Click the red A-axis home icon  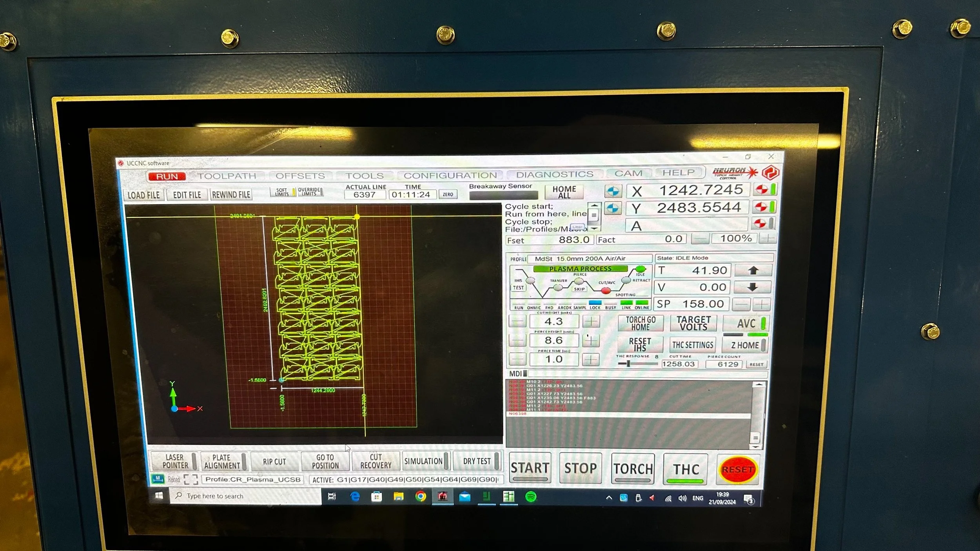click(x=760, y=224)
